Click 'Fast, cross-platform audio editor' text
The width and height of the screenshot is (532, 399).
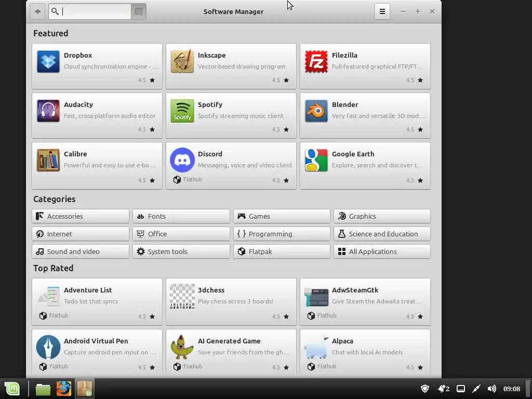coord(110,116)
